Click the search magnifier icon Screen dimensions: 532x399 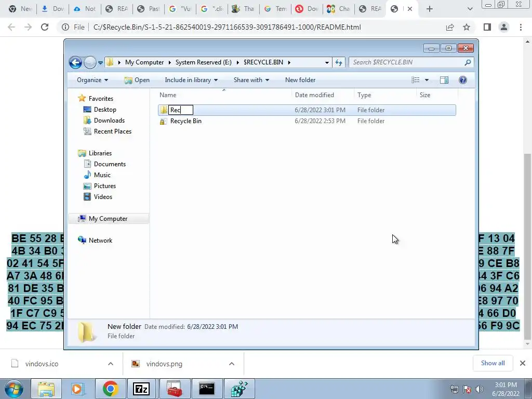coord(468,62)
